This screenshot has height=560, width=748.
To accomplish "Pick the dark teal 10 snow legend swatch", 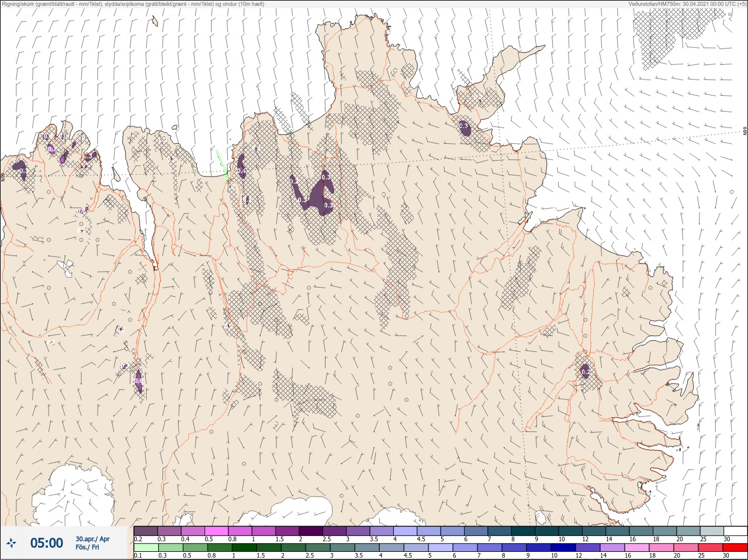I will tap(570, 531).
